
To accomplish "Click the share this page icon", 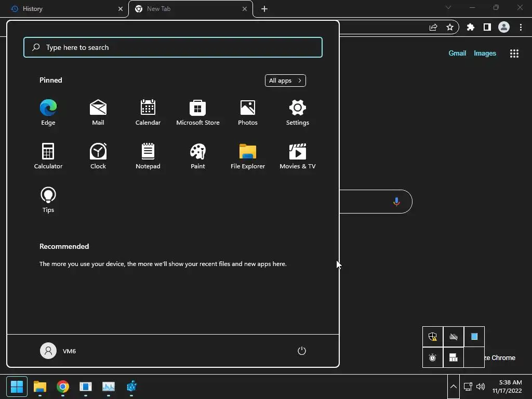I will 433,27.
